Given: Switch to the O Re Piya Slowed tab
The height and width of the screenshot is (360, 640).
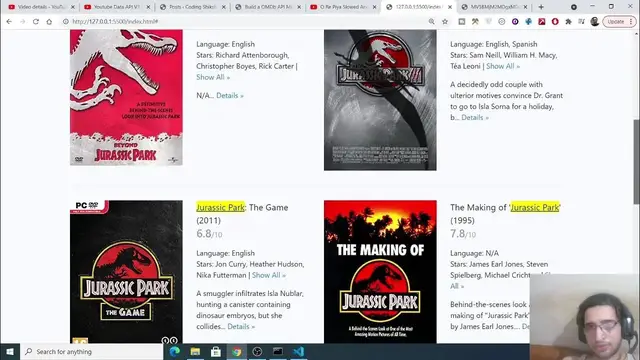Looking at the screenshot, I should tap(343, 7).
